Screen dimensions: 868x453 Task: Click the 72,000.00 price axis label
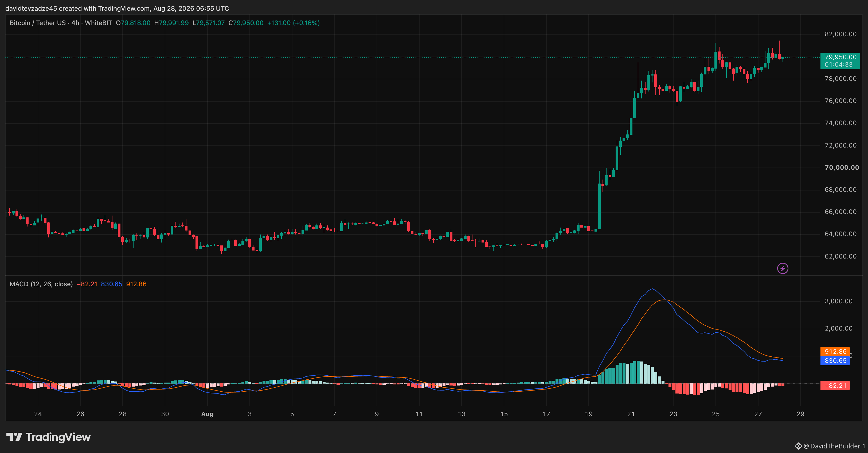[x=840, y=145]
